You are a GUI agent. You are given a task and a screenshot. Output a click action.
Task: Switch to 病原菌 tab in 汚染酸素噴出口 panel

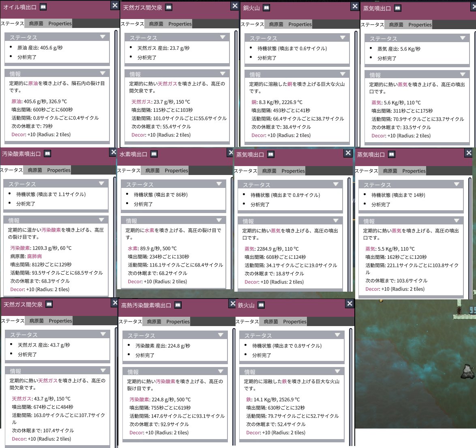(x=34, y=170)
